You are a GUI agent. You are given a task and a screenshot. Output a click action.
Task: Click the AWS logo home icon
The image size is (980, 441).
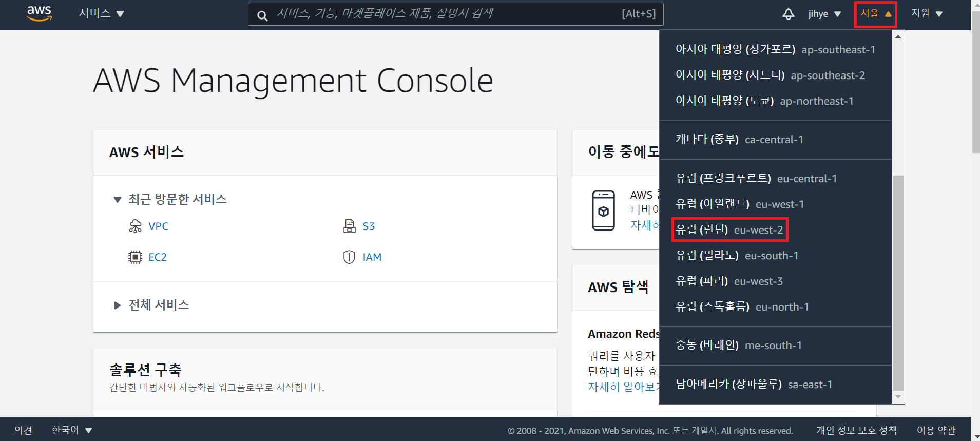tap(40, 13)
